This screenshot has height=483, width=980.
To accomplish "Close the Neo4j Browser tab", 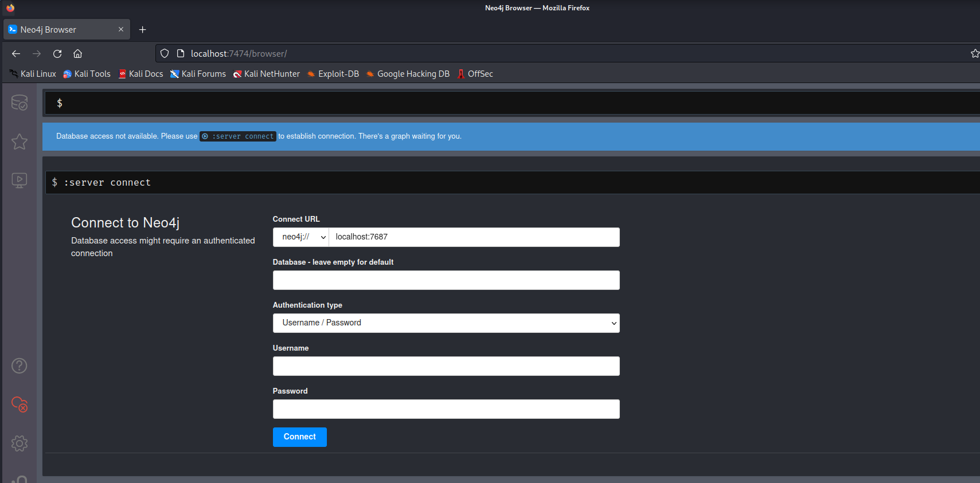I will click(x=121, y=29).
